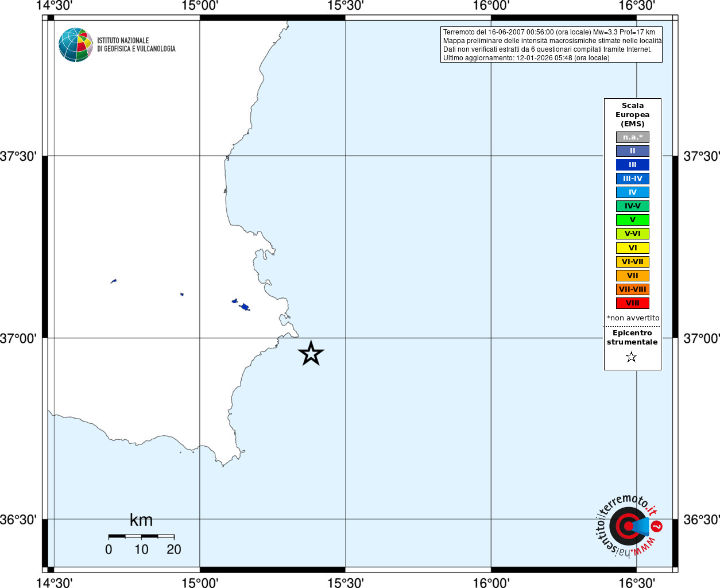Select the IV-V green legend swatch

click(633, 206)
